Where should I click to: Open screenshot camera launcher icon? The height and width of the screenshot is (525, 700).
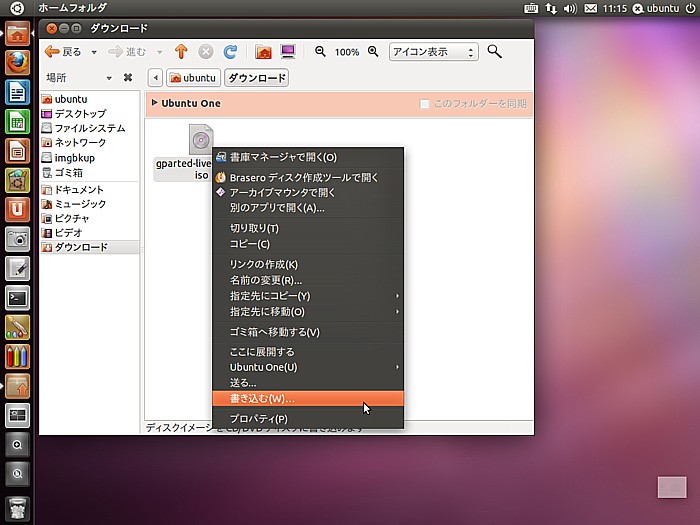coord(17,239)
